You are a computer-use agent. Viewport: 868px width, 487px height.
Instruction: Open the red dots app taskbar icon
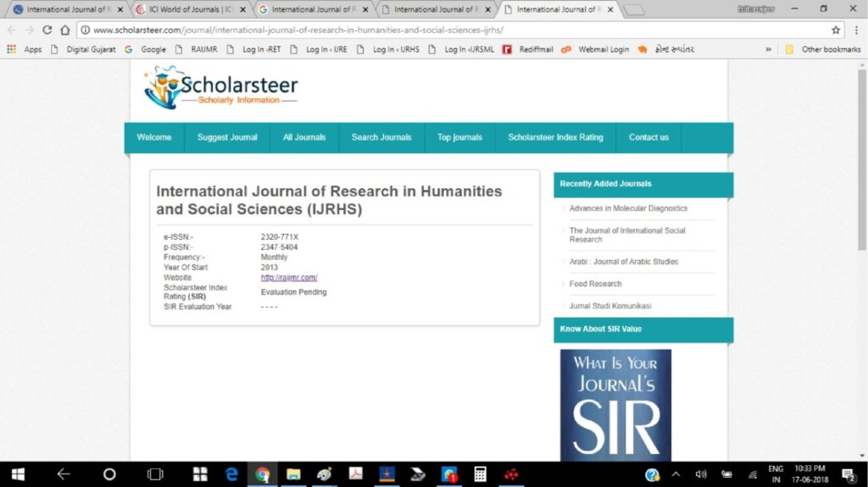pos(511,474)
